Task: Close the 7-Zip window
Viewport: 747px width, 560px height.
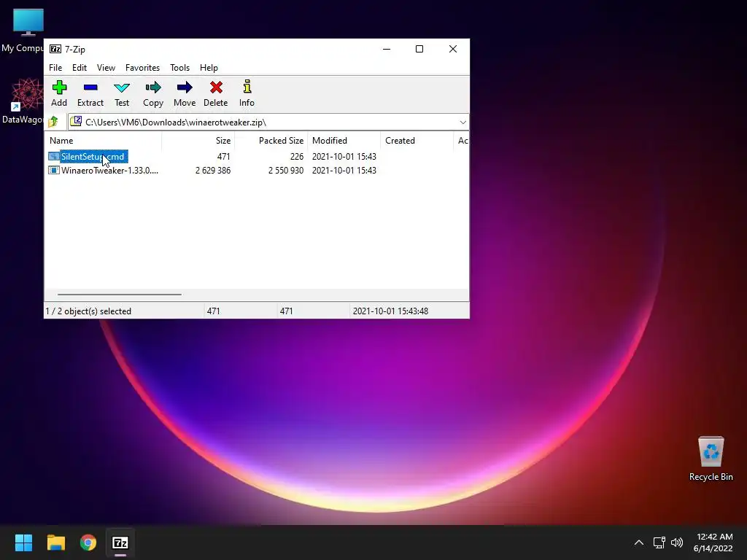Action: point(452,49)
